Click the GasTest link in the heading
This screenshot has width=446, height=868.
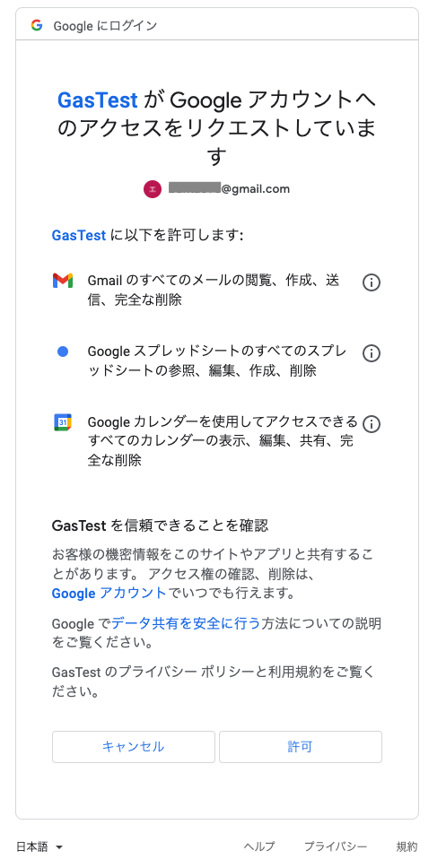click(98, 100)
